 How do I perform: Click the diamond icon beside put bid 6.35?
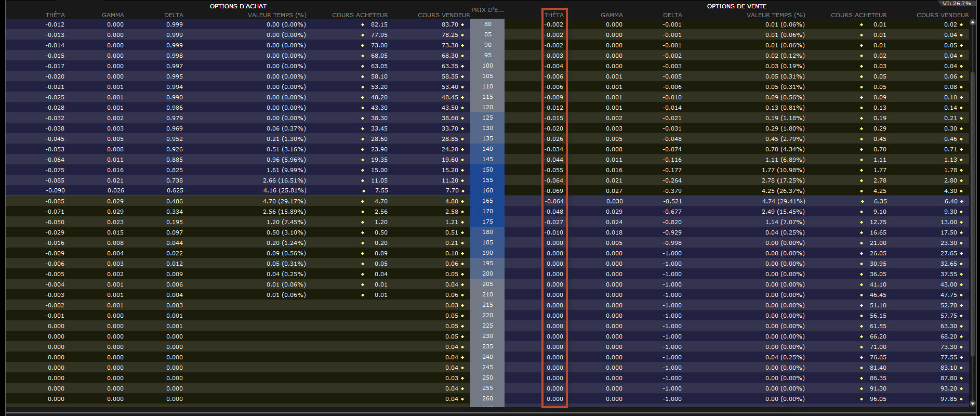tap(862, 201)
